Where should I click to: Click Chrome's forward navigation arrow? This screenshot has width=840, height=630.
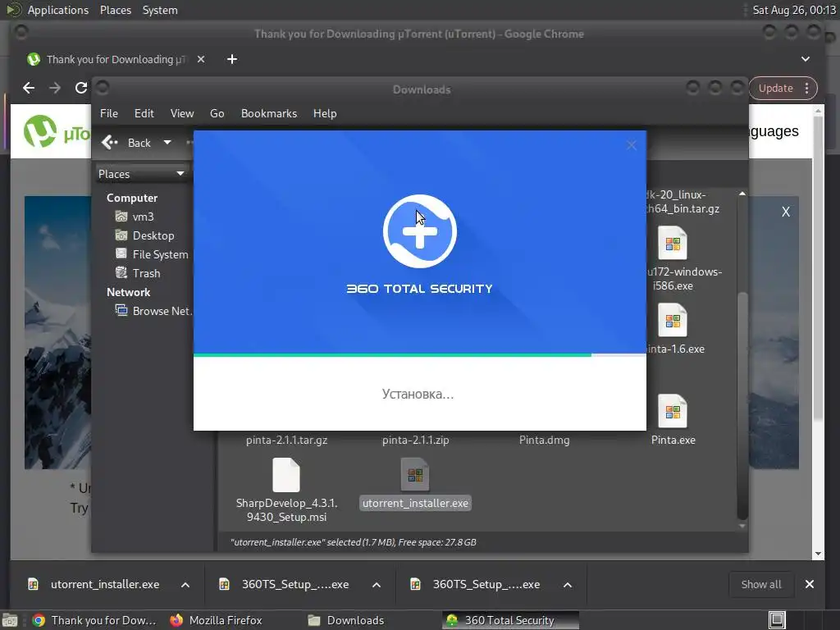click(55, 88)
